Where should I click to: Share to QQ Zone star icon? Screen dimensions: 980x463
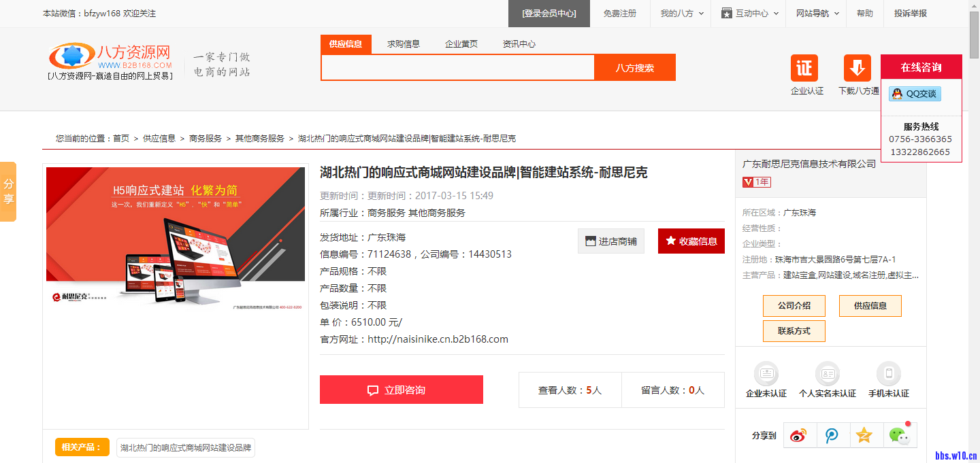coord(864,435)
